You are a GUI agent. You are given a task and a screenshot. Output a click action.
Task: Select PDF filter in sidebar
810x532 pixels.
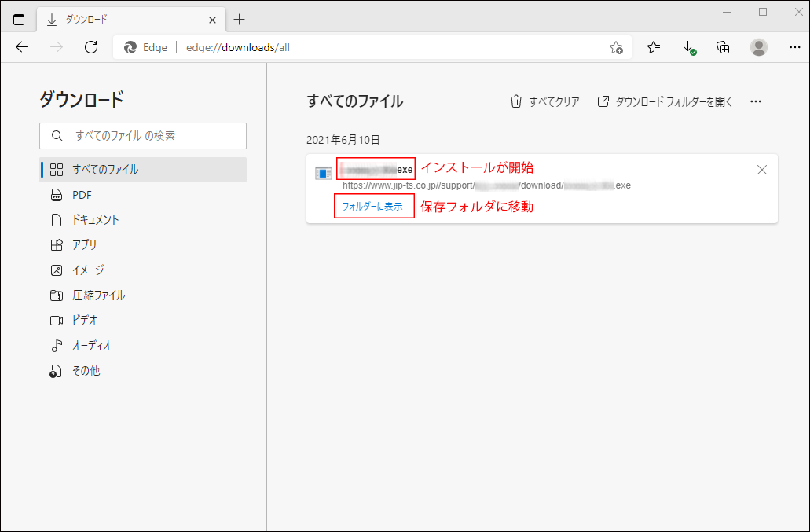pyautogui.click(x=82, y=195)
